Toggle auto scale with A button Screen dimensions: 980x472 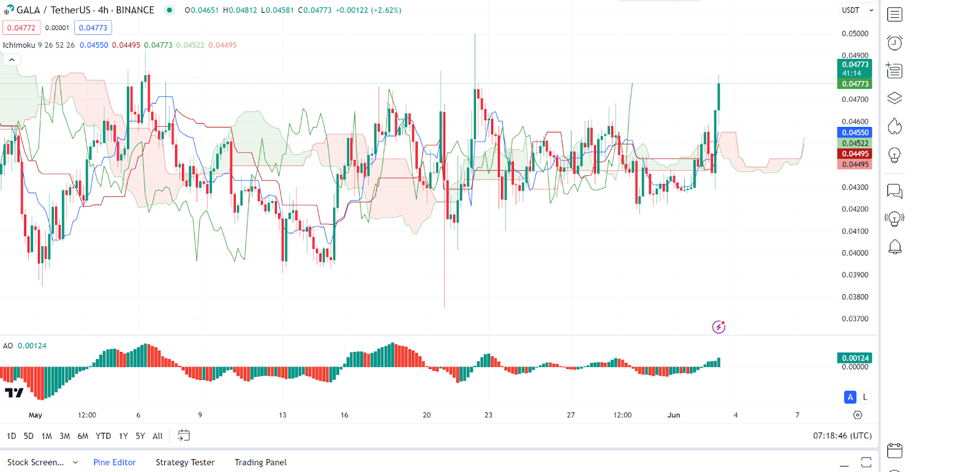tap(850, 397)
